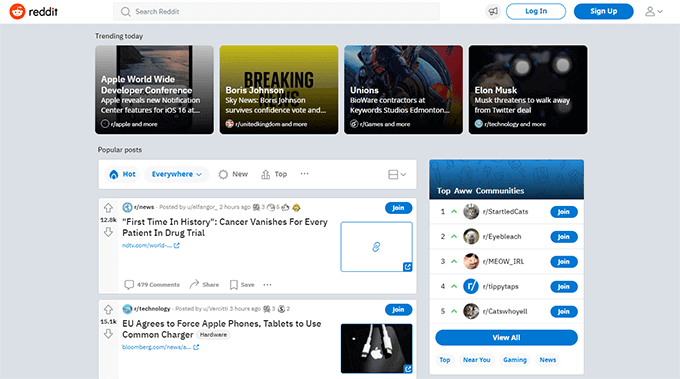Viewport: 680px width, 379px height.
Task: Click the Sign Up button
Action: (603, 11)
